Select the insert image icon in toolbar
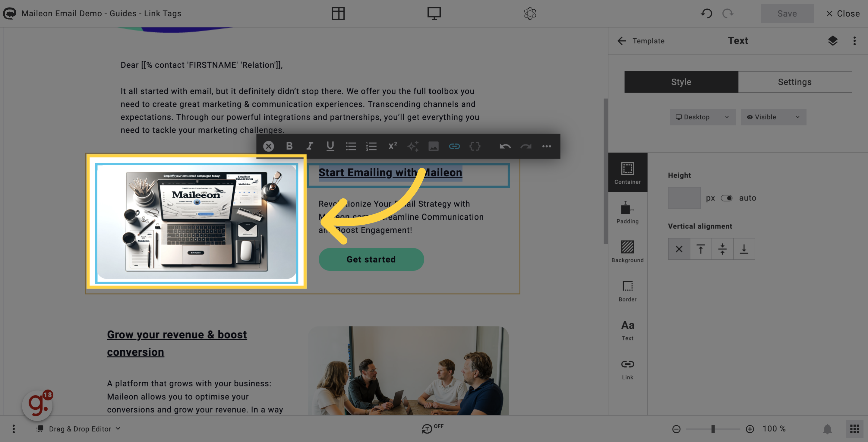 (x=433, y=145)
